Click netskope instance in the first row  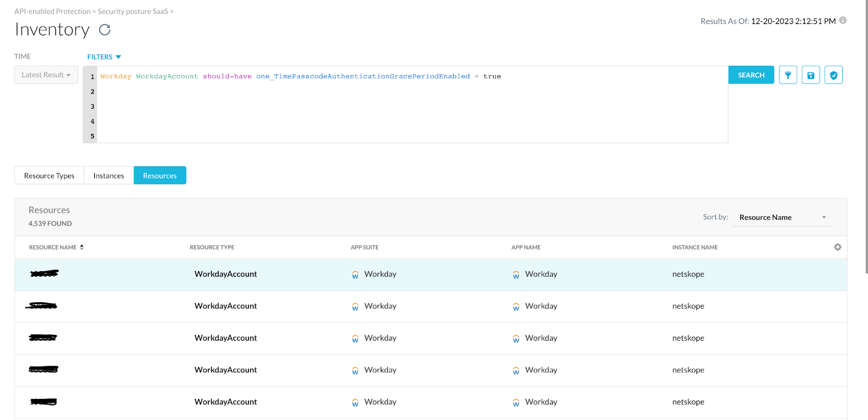click(x=688, y=274)
